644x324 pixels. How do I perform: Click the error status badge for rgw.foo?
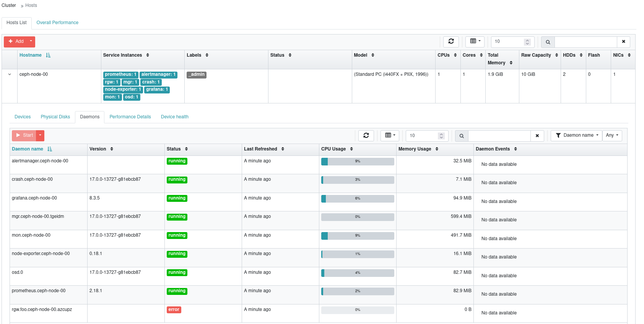click(174, 310)
